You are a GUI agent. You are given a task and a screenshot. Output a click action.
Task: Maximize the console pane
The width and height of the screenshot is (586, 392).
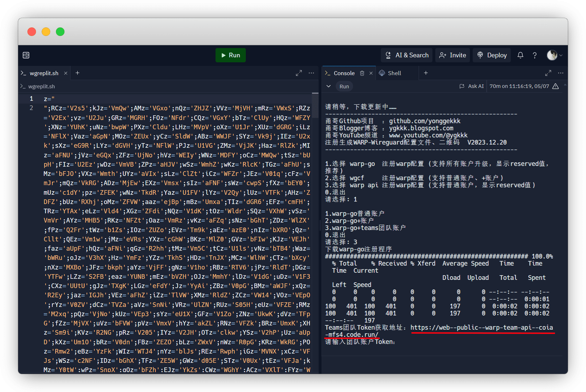point(548,73)
